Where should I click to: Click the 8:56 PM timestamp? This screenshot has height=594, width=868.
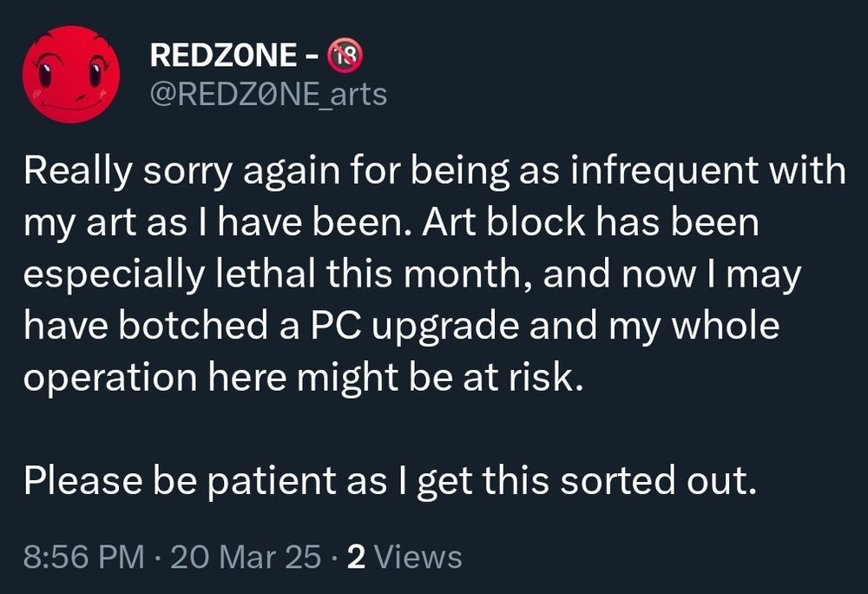84,557
